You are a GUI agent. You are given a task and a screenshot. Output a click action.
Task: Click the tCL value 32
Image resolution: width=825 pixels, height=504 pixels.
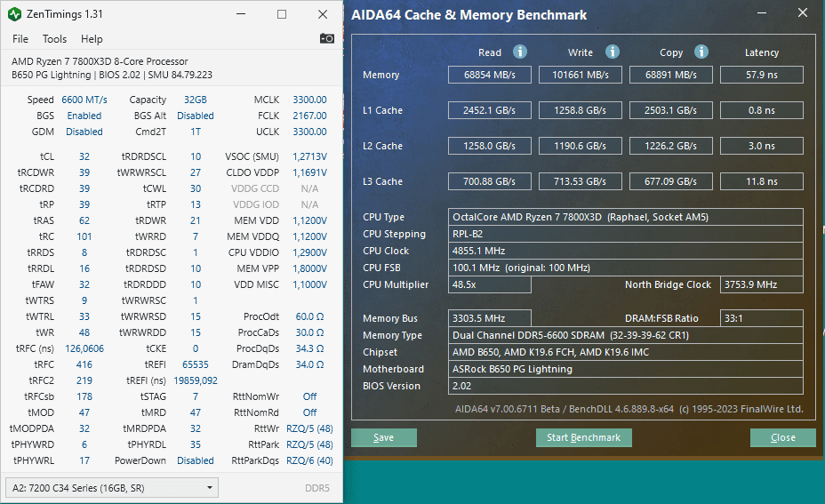(x=84, y=156)
